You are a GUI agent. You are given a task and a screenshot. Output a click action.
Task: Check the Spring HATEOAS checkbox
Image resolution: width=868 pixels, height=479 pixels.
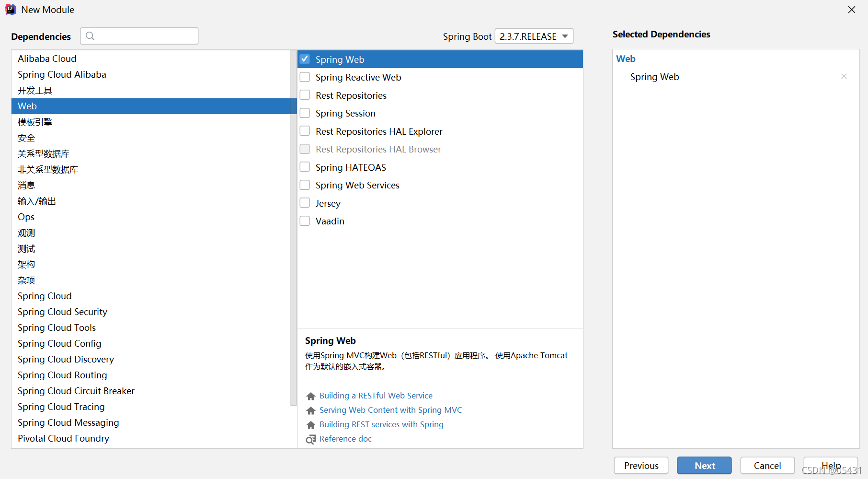[305, 167]
